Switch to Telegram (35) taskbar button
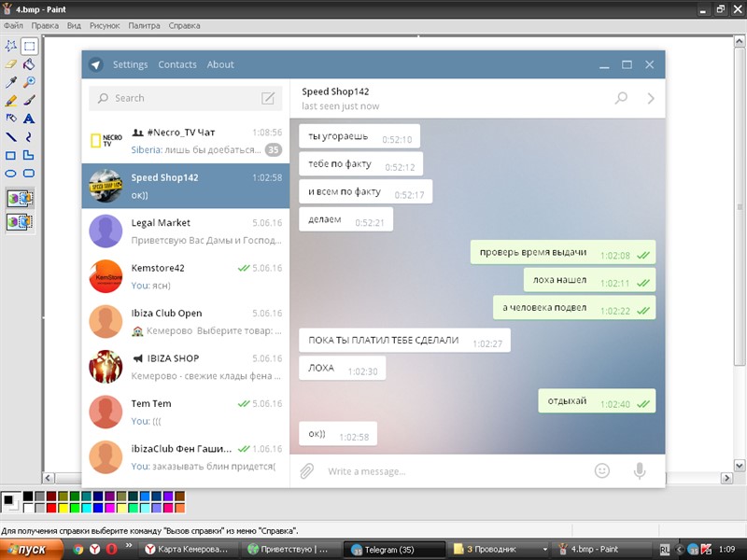 [393, 550]
